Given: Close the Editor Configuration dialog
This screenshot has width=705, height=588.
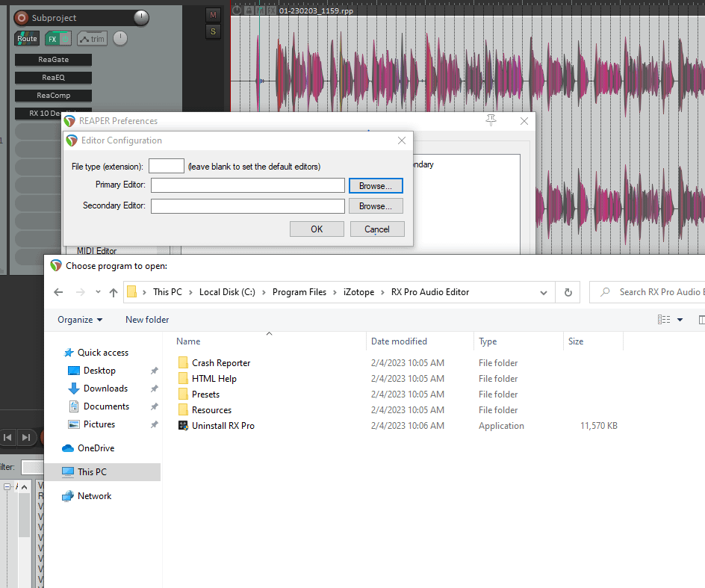Looking at the screenshot, I should pyautogui.click(x=402, y=140).
